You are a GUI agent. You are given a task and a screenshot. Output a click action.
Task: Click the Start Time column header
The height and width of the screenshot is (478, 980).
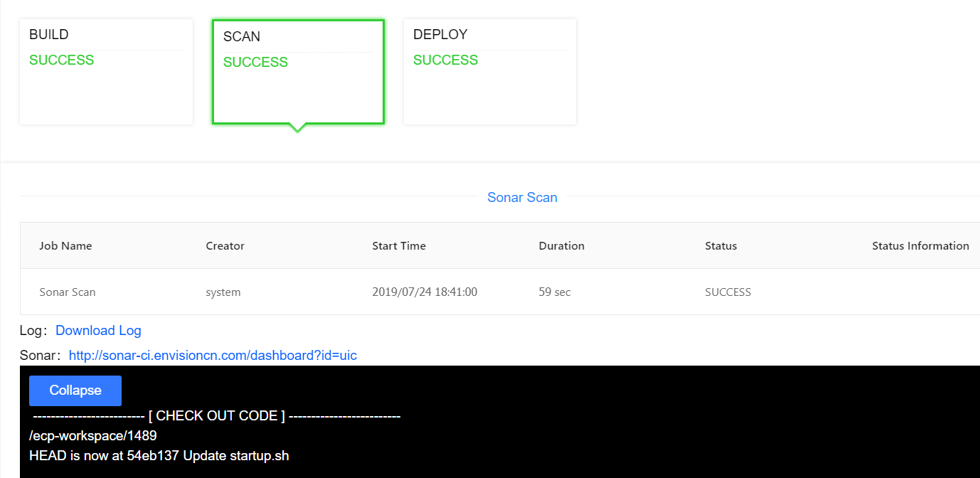(x=399, y=246)
